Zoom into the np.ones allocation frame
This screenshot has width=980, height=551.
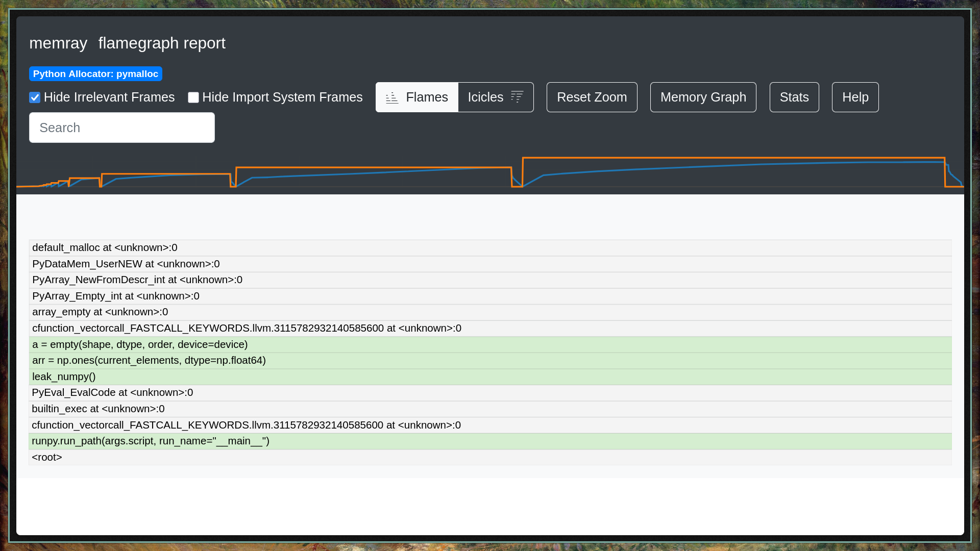tap(490, 361)
